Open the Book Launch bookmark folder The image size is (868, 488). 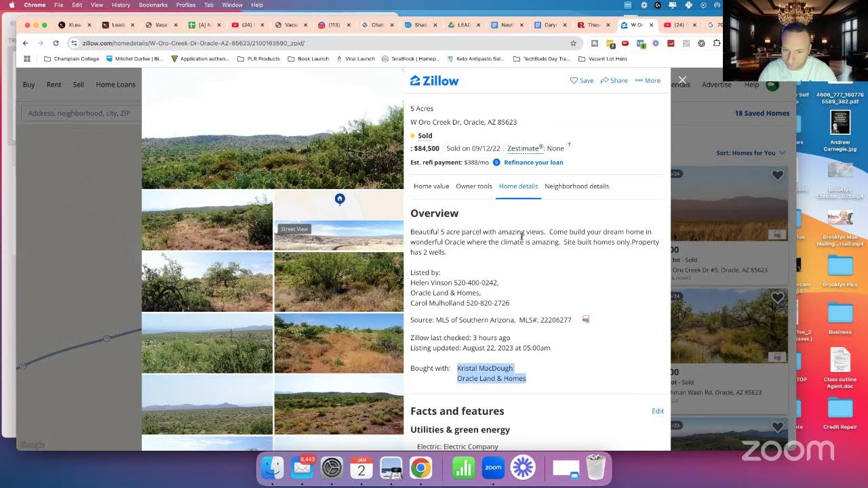(308, 59)
